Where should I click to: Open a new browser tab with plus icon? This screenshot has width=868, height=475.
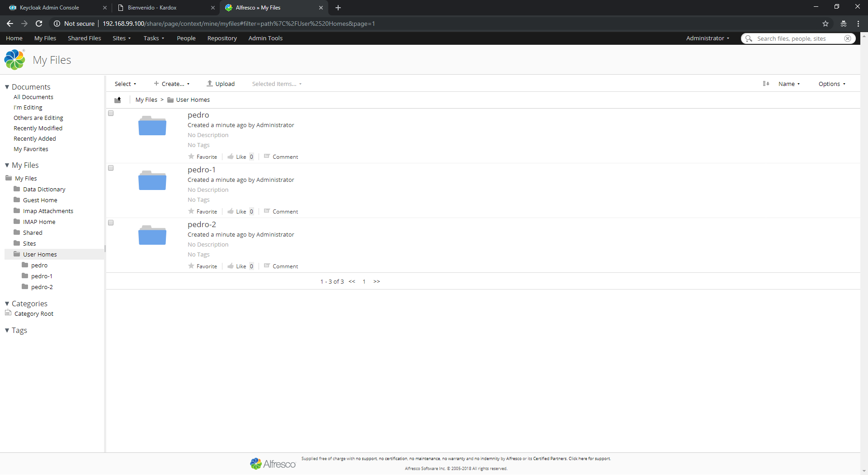[338, 8]
